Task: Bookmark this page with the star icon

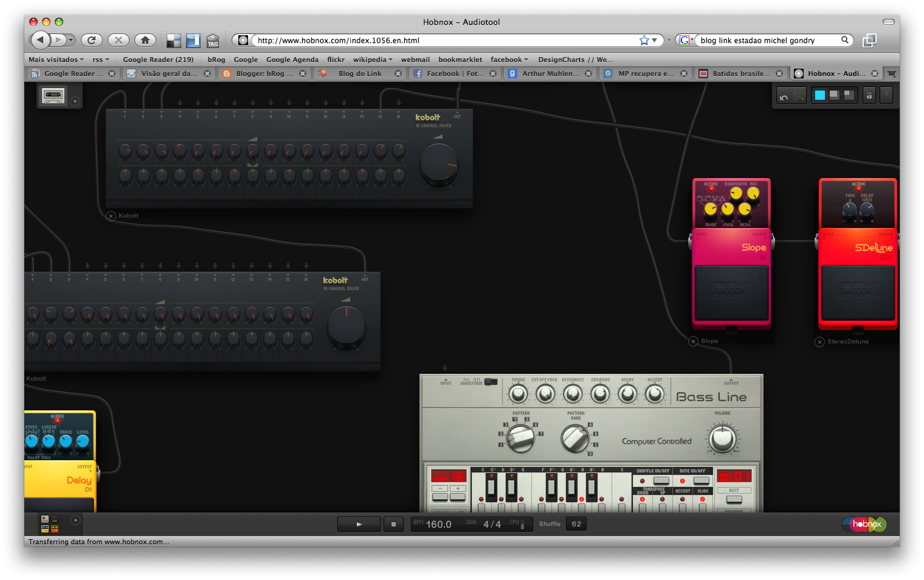Action: (644, 40)
